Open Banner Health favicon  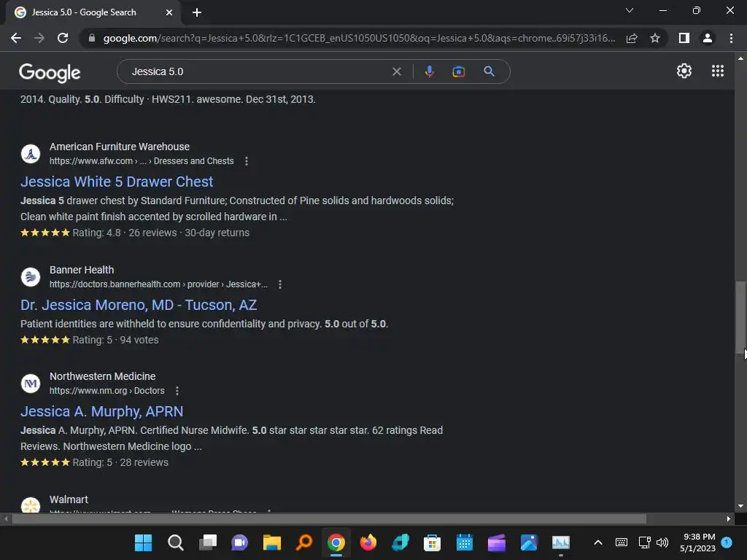click(31, 276)
